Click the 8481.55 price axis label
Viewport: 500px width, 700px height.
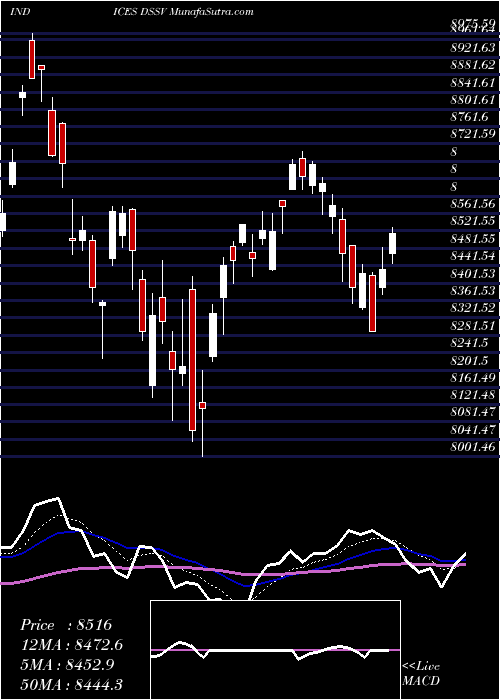pos(474,238)
